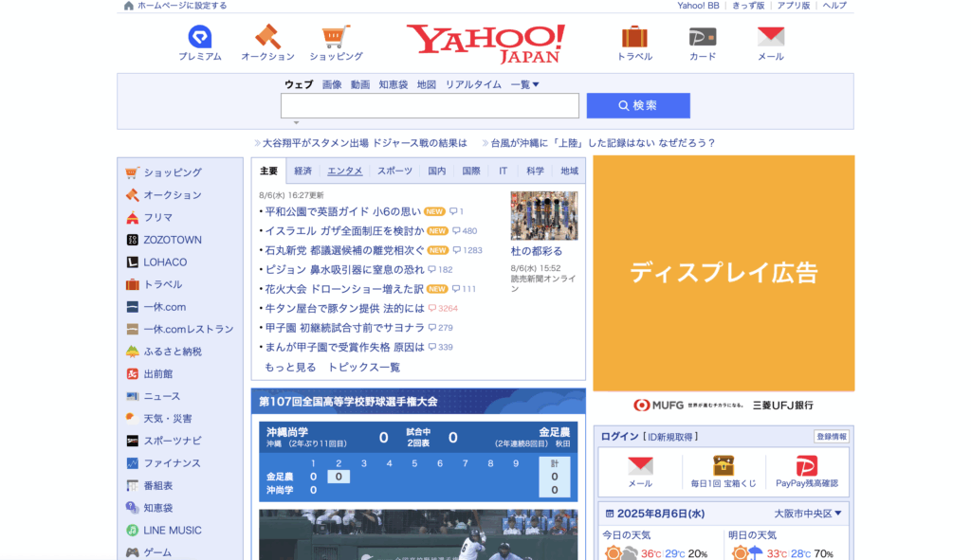
Task: Open the ショッピング cart icon in header
Action: tap(336, 37)
